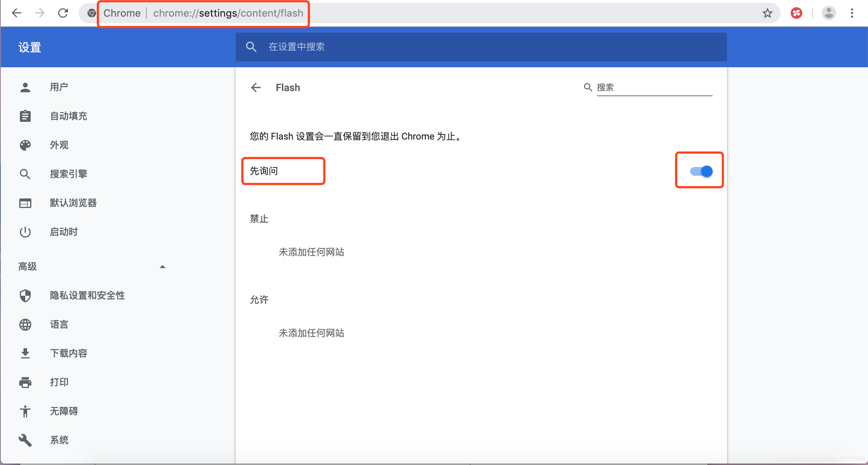
Task: Click the 设置 title in the header
Action: (30, 47)
